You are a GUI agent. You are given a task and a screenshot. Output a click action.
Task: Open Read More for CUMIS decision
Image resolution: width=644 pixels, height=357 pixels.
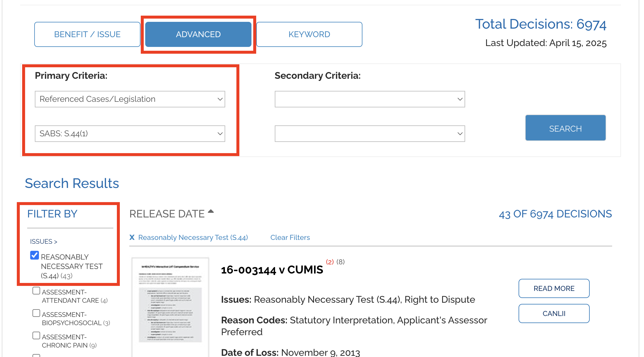(x=554, y=289)
